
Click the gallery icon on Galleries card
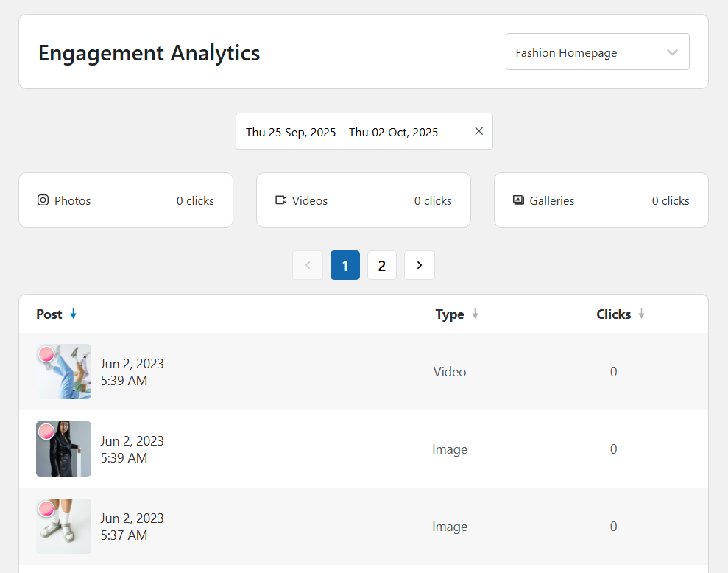point(518,200)
